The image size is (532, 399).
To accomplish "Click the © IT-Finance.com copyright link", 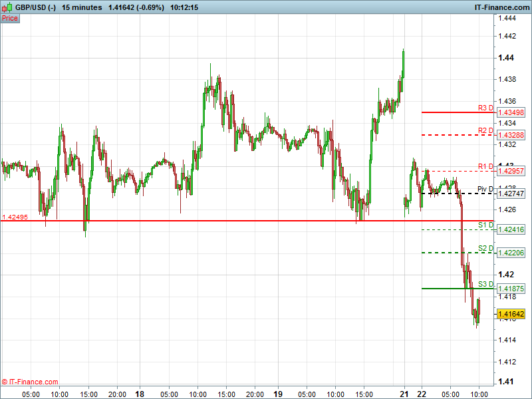I will tap(30, 382).
